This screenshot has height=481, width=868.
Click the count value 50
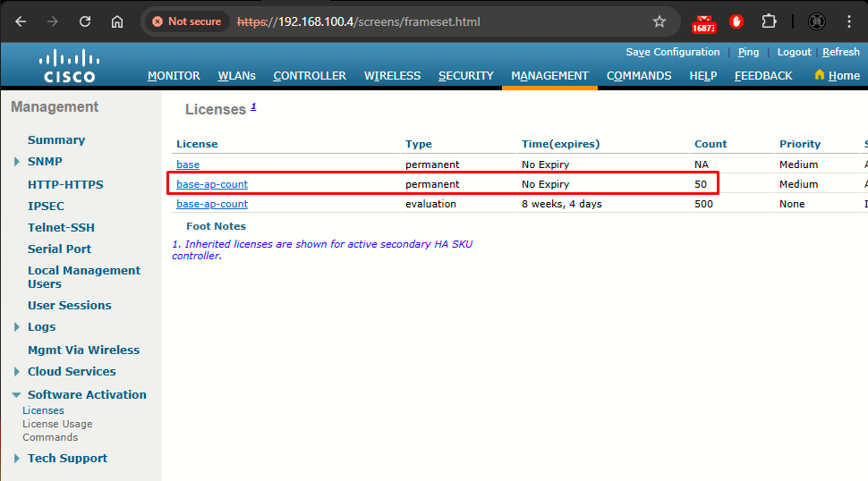(x=701, y=184)
